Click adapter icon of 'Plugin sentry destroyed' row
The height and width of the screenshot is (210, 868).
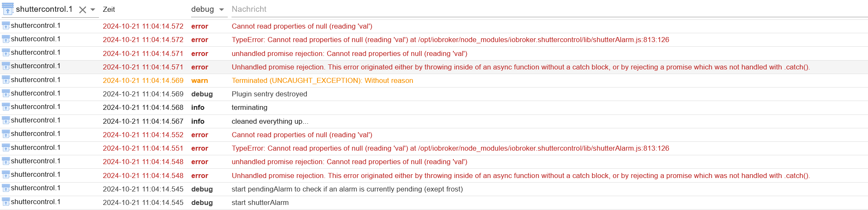(6, 93)
